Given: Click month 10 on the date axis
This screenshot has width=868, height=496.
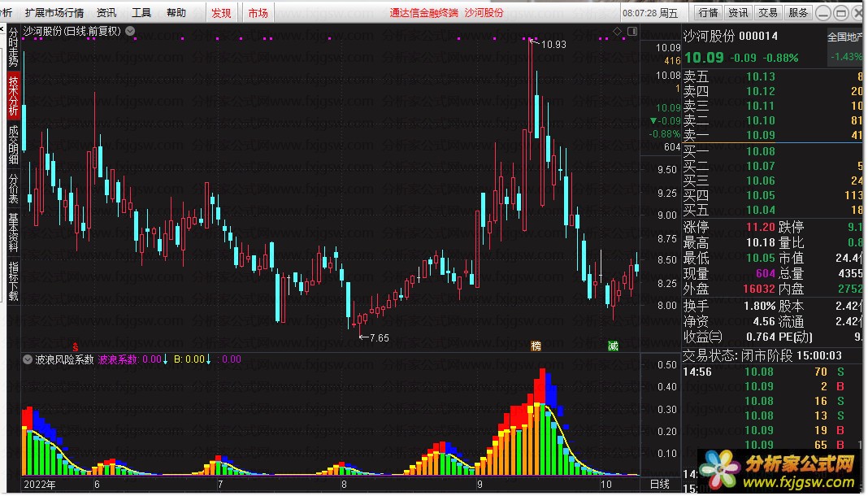Looking at the screenshot, I should point(606,485).
